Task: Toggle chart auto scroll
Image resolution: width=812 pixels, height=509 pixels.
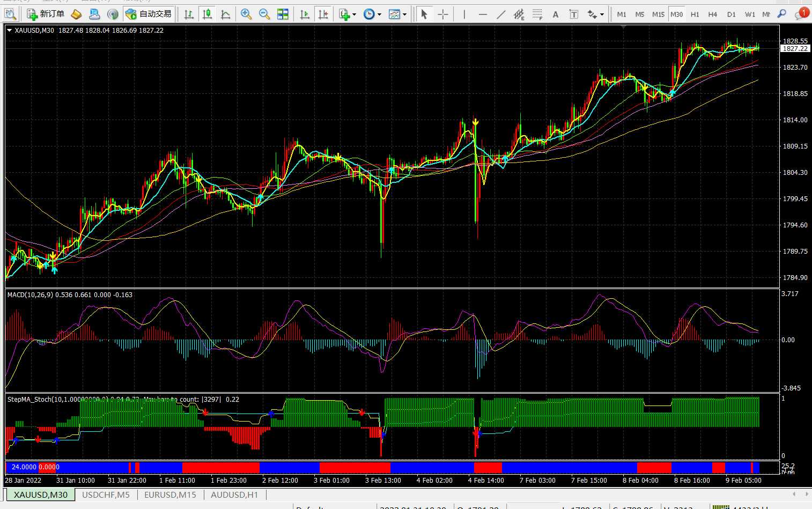Action: pos(305,14)
